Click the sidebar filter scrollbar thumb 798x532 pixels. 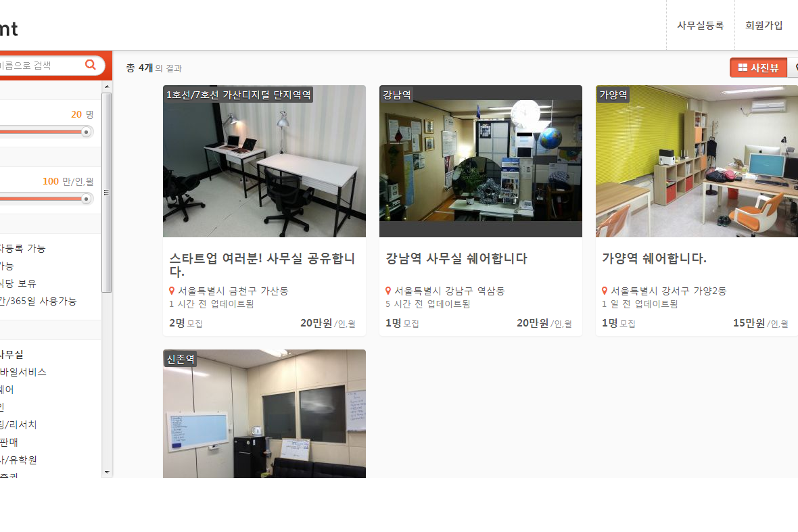(x=107, y=193)
